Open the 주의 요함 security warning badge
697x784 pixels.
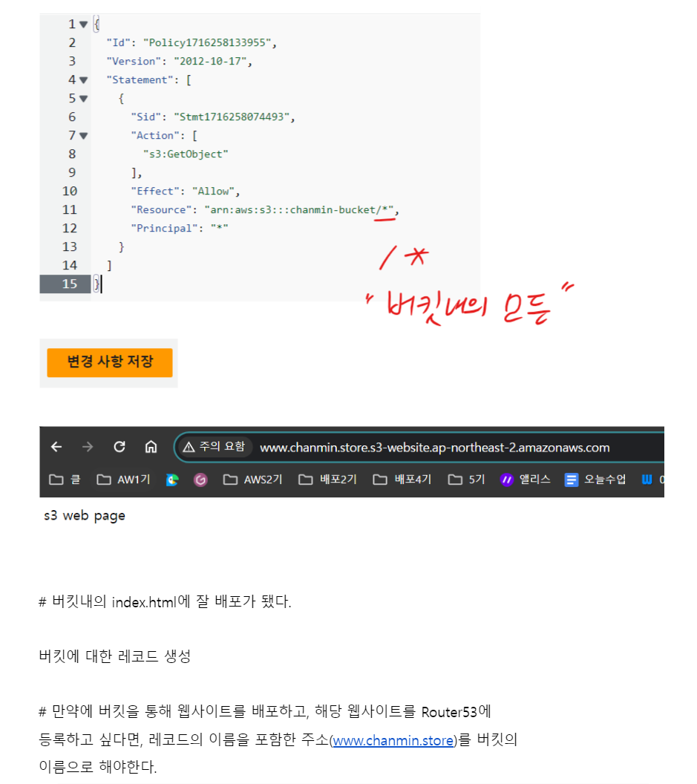pyautogui.click(x=214, y=446)
